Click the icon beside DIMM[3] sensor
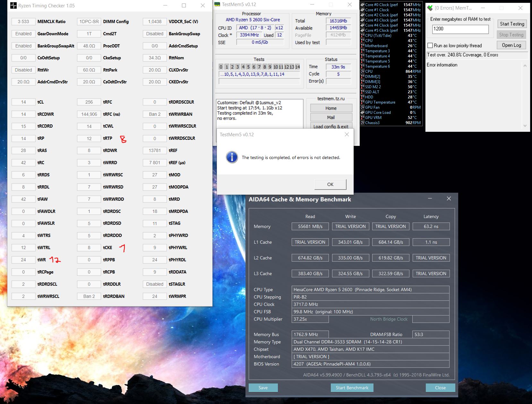This screenshot has height=404, width=532. 362,82
